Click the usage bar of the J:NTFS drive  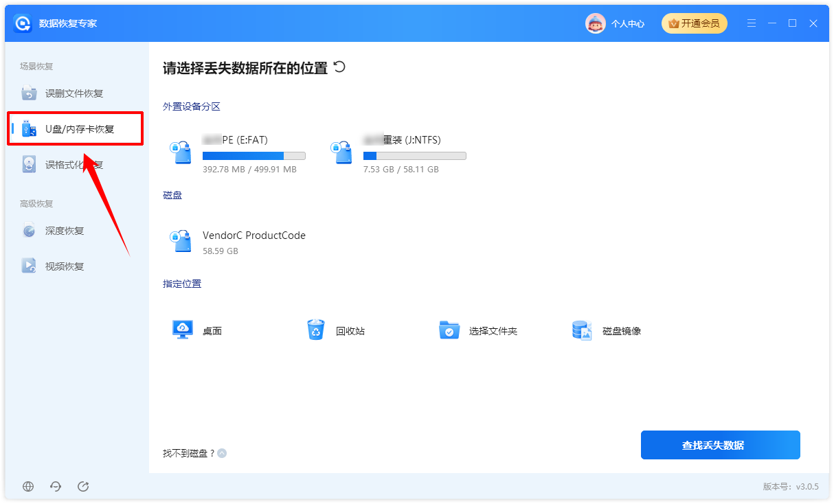(415, 156)
